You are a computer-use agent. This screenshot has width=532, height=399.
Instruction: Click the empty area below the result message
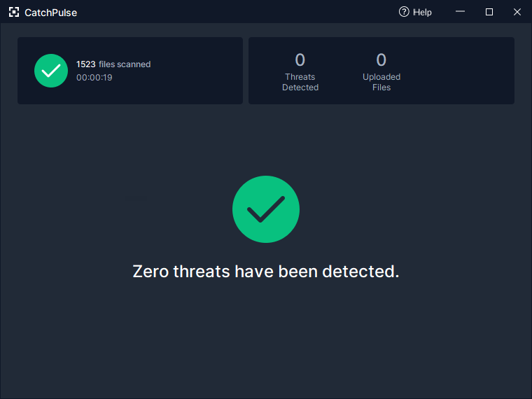coord(266,339)
